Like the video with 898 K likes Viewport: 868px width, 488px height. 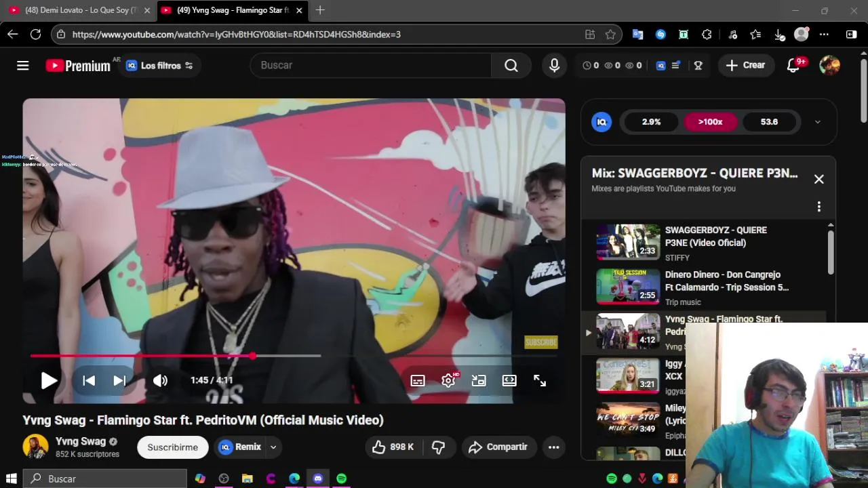coord(392,447)
